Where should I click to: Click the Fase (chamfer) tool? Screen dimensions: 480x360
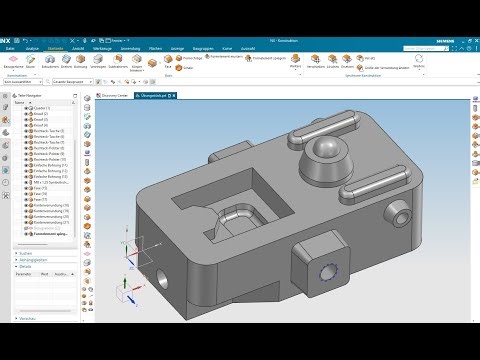point(168,62)
